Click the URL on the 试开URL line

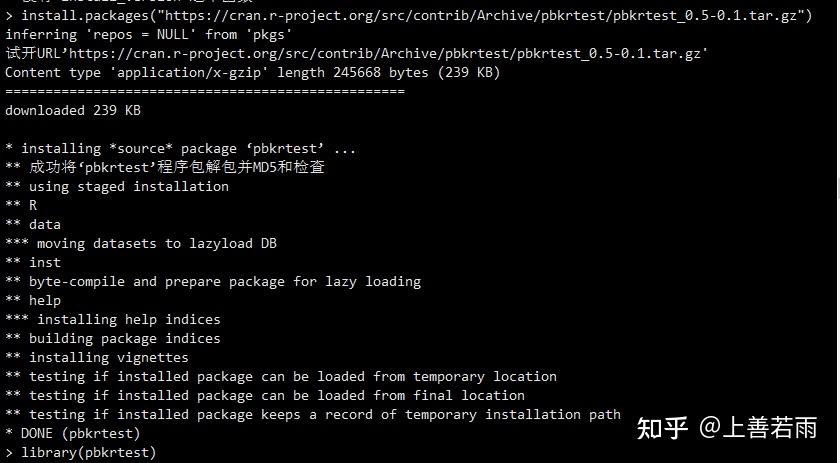pyautogui.click(x=391, y=53)
